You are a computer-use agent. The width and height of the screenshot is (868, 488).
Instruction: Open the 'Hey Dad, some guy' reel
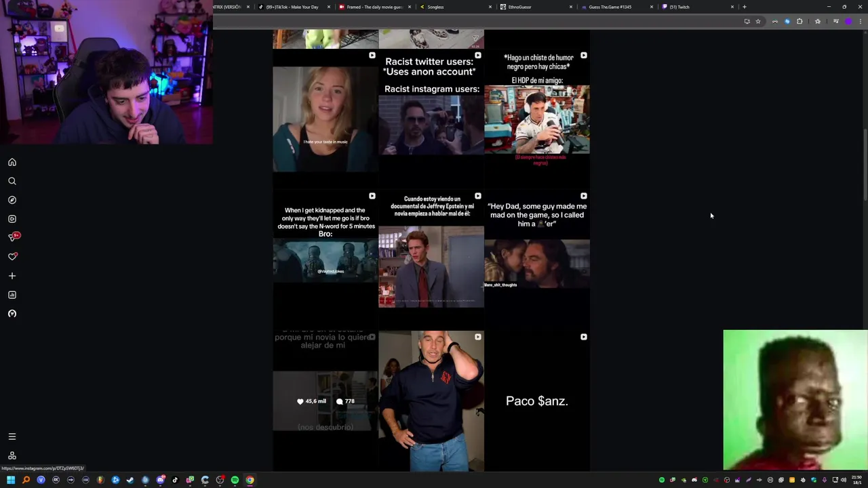pyautogui.click(x=537, y=260)
